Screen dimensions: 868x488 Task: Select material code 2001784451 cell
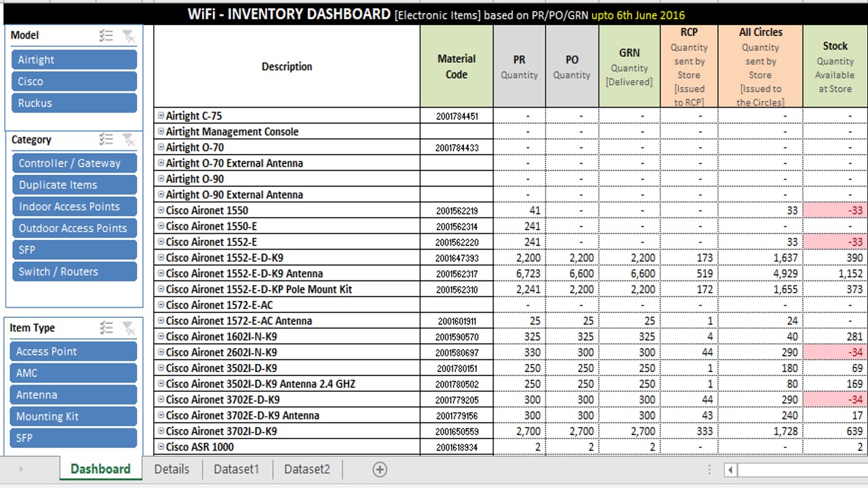coord(456,116)
